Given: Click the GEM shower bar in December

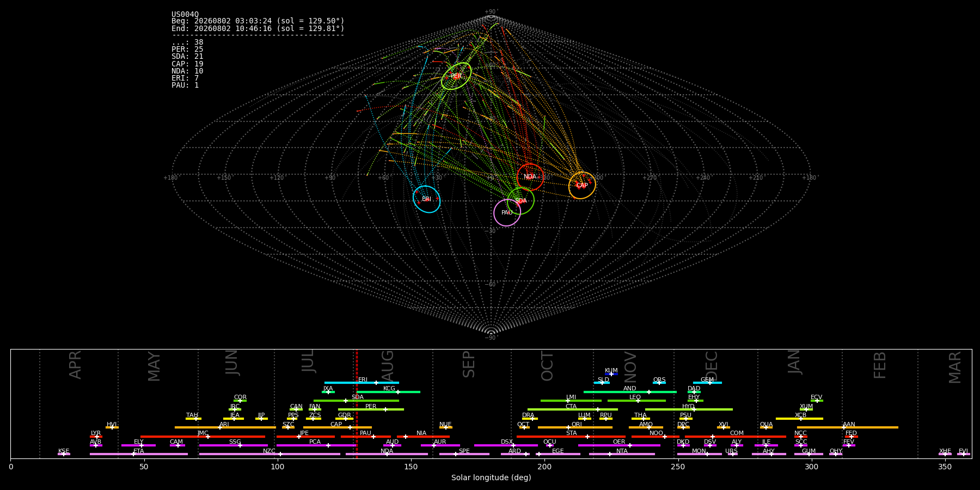Looking at the screenshot, I should point(707,383).
